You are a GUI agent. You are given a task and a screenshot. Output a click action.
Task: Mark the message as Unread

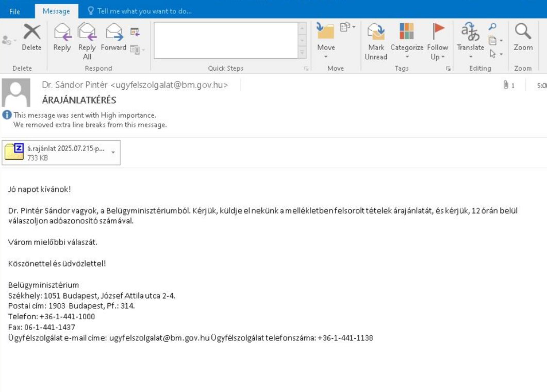click(376, 42)
